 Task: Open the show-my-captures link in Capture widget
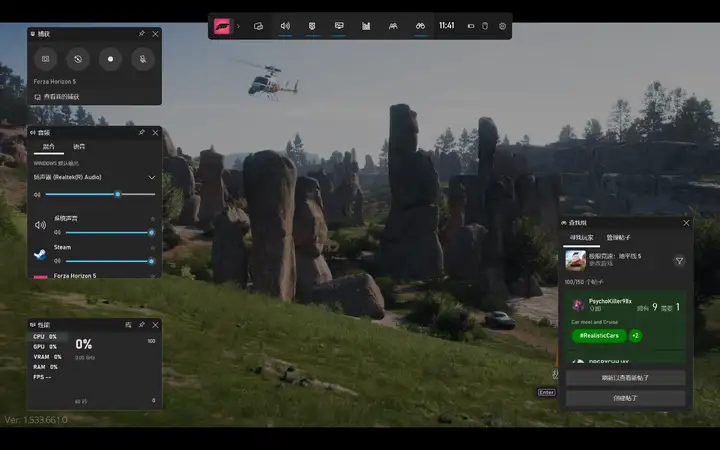click(x=57, y=97)
